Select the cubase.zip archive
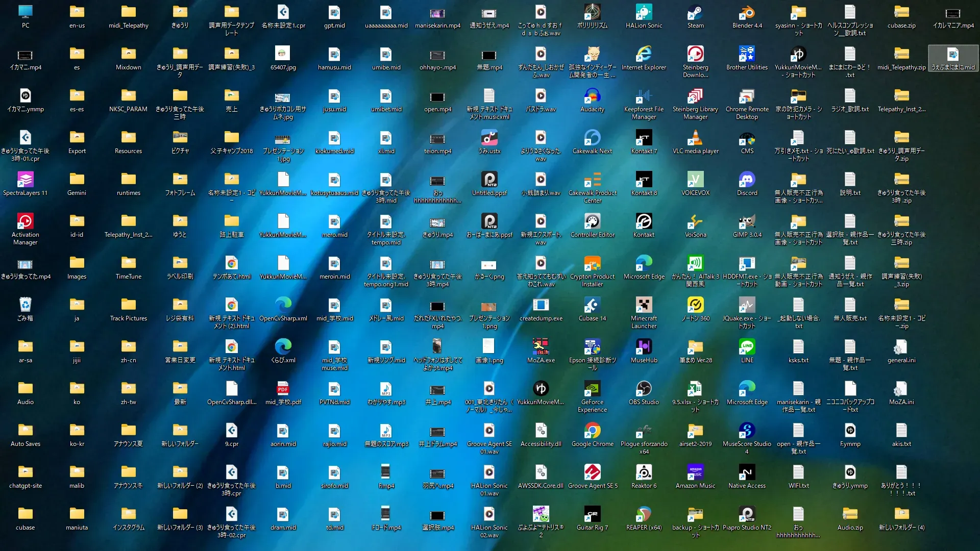Image resolution: width=980 pixels, height=551 pixels. [901, 12]
